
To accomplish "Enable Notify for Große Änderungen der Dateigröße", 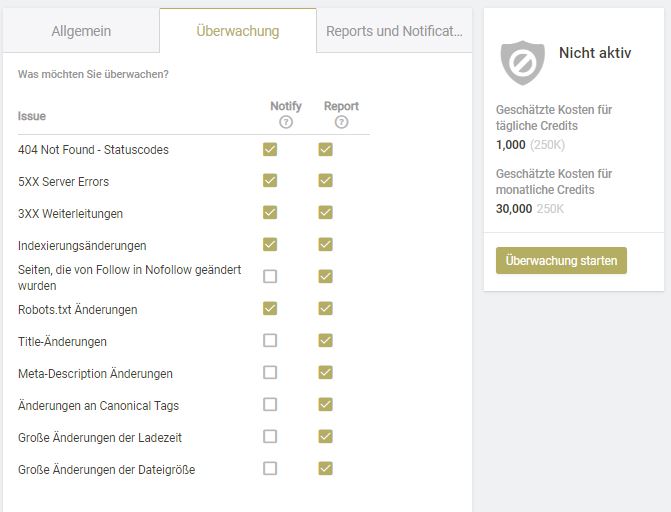I will (270, 469).
